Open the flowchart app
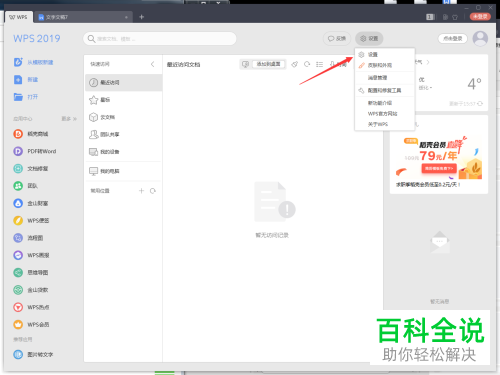 28,238
